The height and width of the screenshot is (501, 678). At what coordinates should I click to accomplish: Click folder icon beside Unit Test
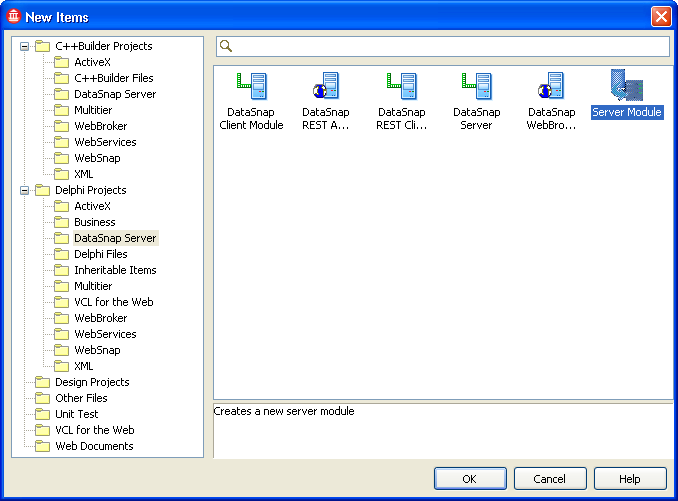(42, 414)
